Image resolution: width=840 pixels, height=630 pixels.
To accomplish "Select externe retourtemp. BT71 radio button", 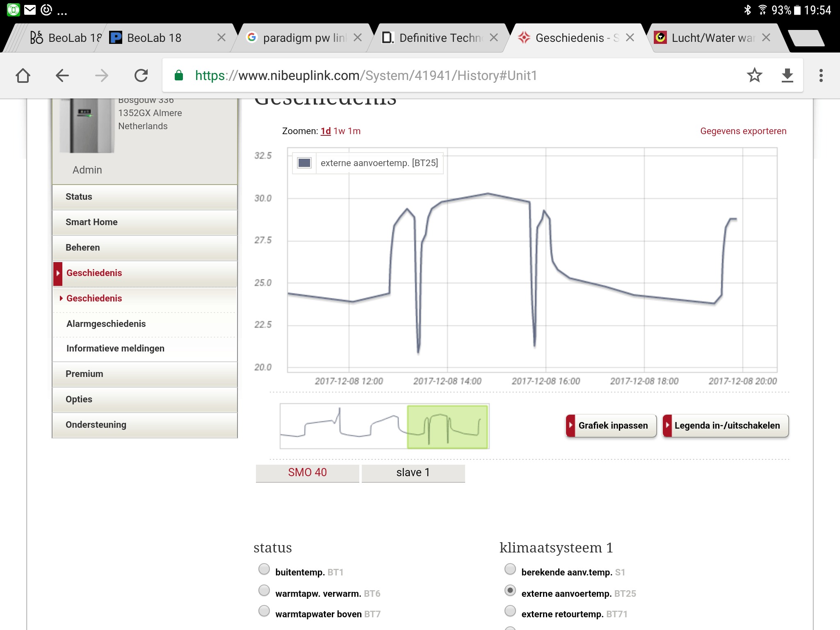I will pyautogui.click(x=510, y=611).
